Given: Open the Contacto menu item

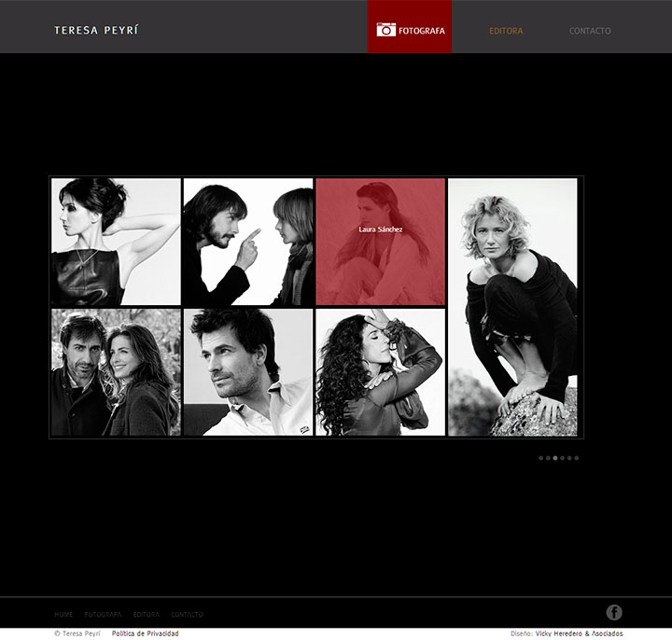Looking at the screenshot, I should 590,31.
